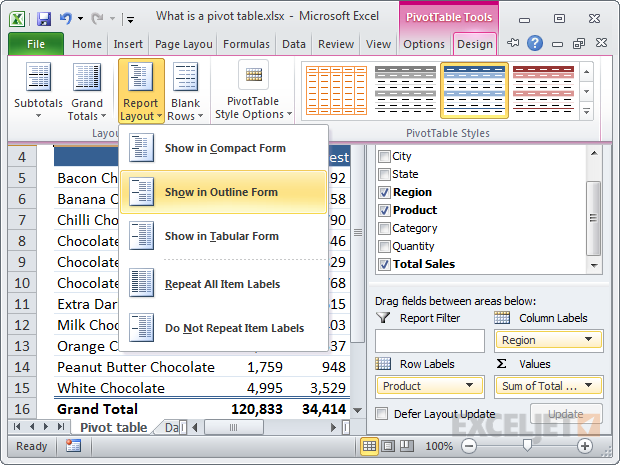This screenshot has height=465, width=620.
Task: Click the Report Filter drop area box
Action: [430, 341]
